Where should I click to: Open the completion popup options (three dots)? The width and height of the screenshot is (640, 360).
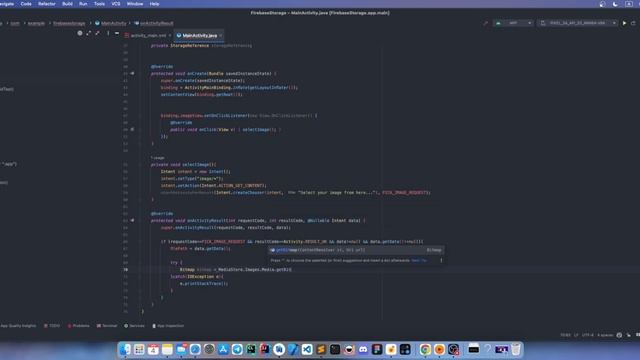click(x=441, y=260)
